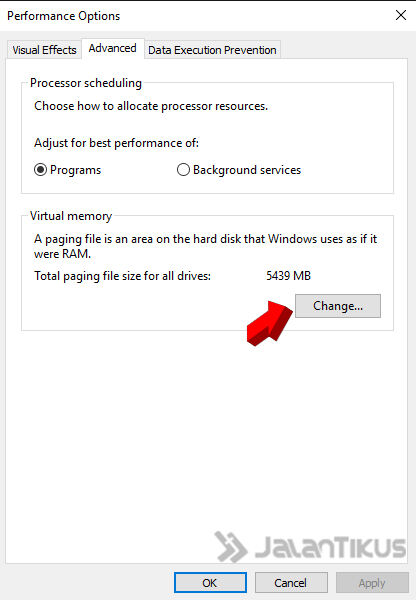Switch to the Visual Effects tab
Image resolution: width=416 pixels, height=600 pixels.
44,50
